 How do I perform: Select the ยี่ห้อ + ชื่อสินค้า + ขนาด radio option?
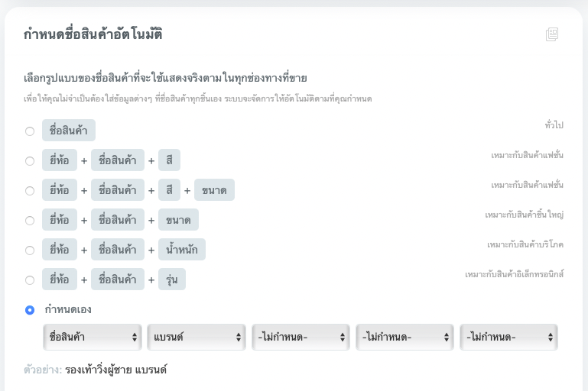(x=30, y=220)
